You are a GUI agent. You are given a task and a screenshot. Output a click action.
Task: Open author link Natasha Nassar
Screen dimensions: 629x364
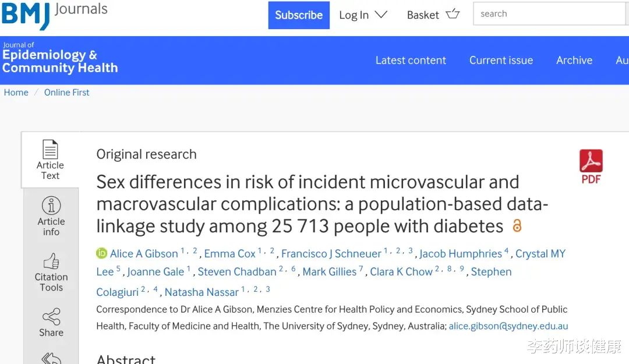202,292
